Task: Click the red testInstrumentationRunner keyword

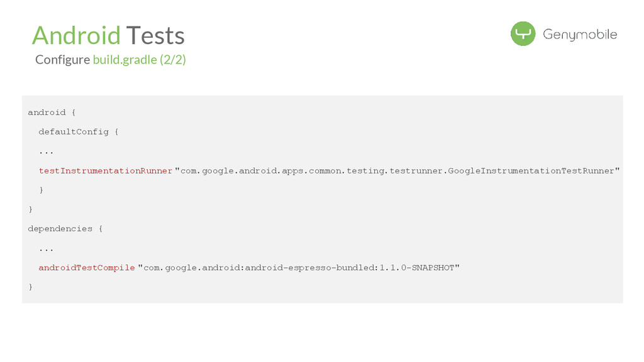Action: 106,171
